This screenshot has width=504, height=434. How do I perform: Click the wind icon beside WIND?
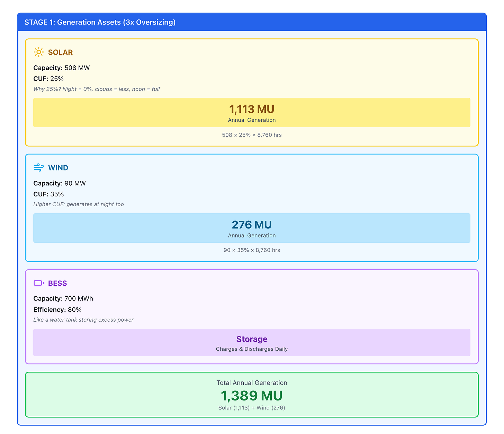pyautogui.click(x=38, y=168)
